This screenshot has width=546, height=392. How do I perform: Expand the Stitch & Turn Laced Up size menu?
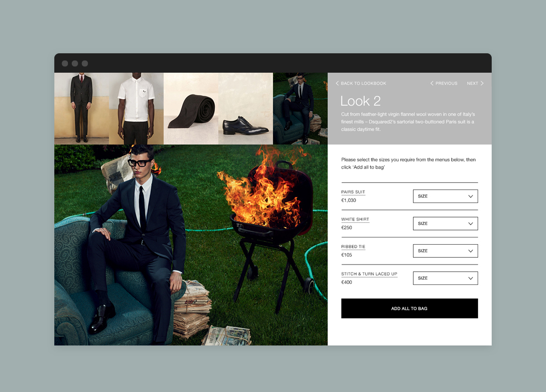coord(445,278)
